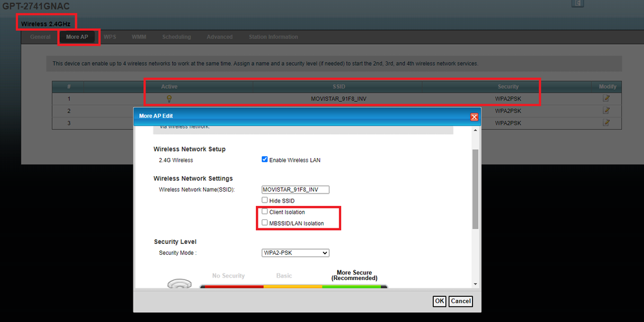Go to the Scheduling tab
644x322 pixels.
[x=177, y=37]
